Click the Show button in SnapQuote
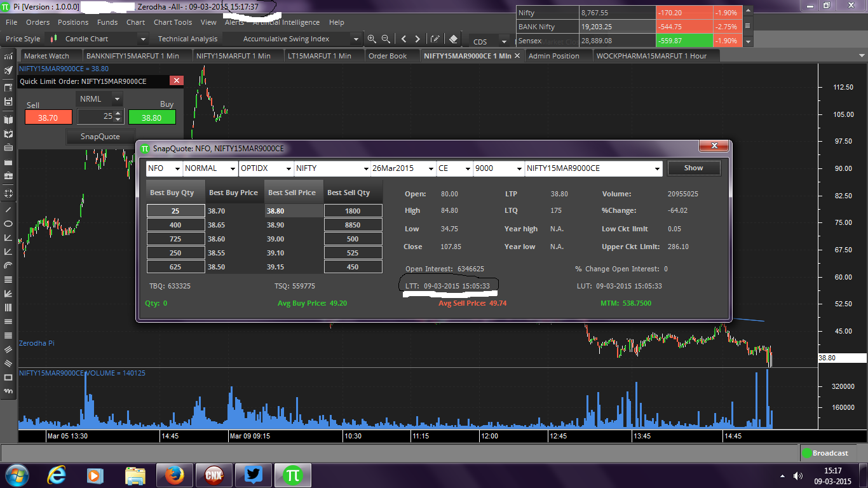 694,168
